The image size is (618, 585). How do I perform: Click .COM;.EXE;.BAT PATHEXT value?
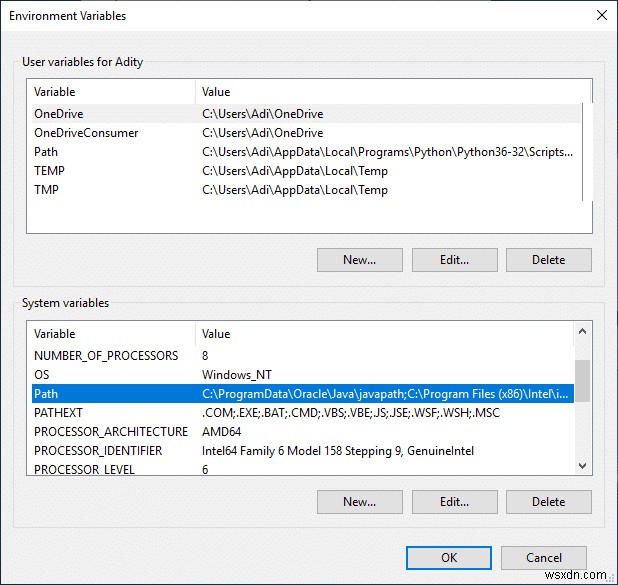click(x=351, y=413)
